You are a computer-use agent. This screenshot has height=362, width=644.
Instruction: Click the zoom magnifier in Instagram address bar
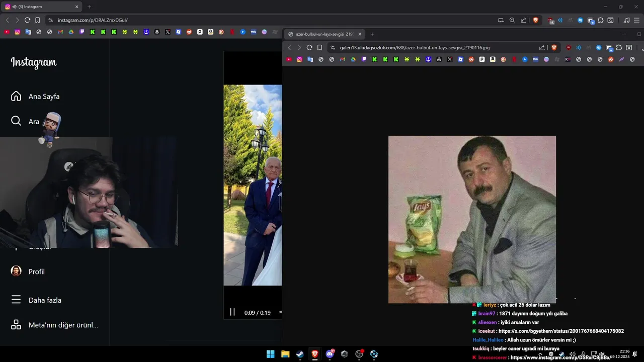512,20
